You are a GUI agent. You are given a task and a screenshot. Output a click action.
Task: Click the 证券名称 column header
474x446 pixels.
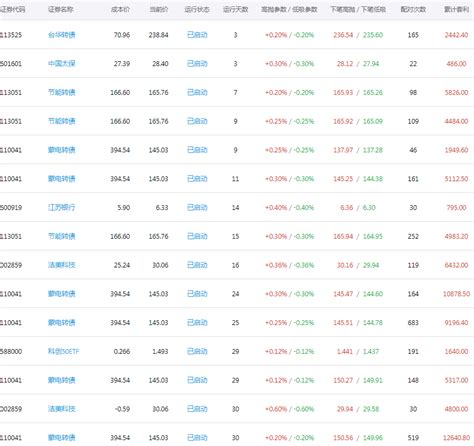point(61,9)
